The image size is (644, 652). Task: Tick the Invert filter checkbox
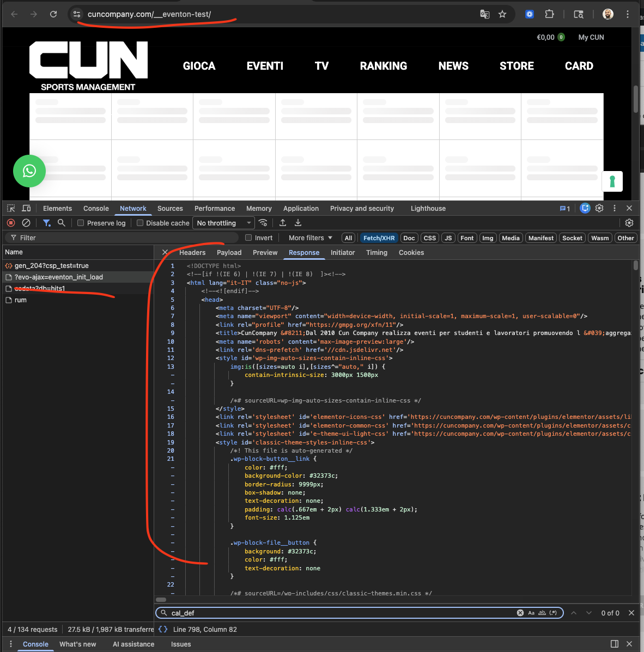click(x=248, y=237)
